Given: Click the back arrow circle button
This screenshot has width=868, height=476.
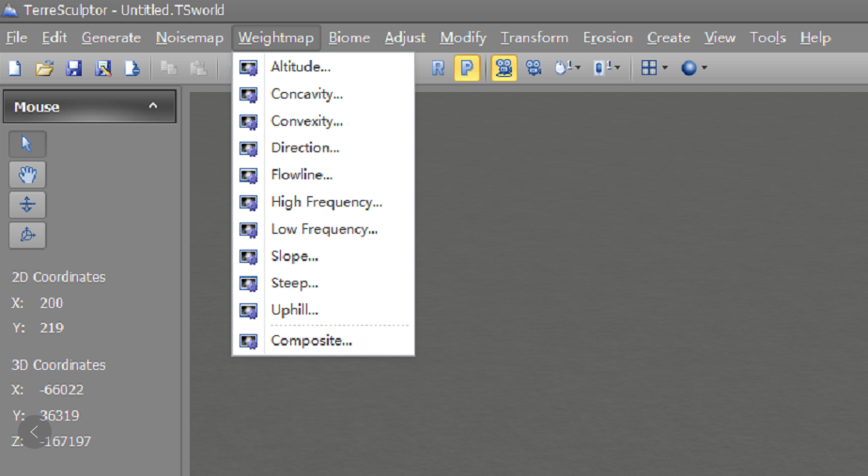Looking at the screenshot, I should (x=35, y=432).
